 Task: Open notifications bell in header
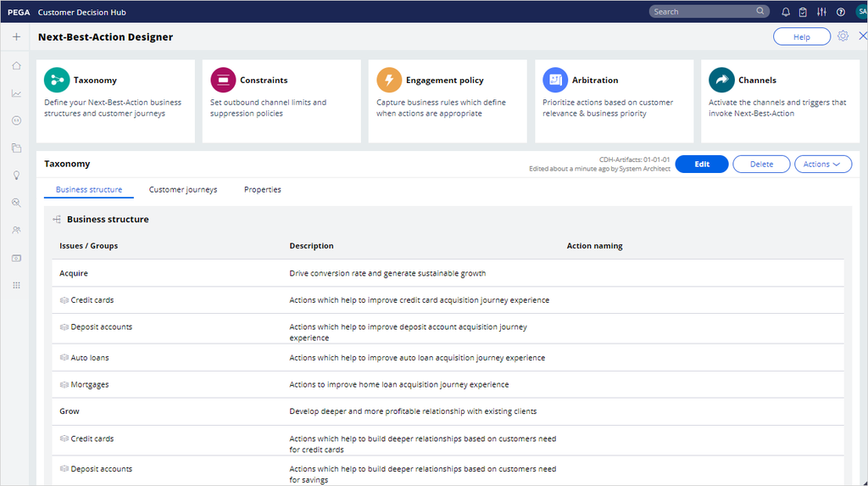coord(786,12)
